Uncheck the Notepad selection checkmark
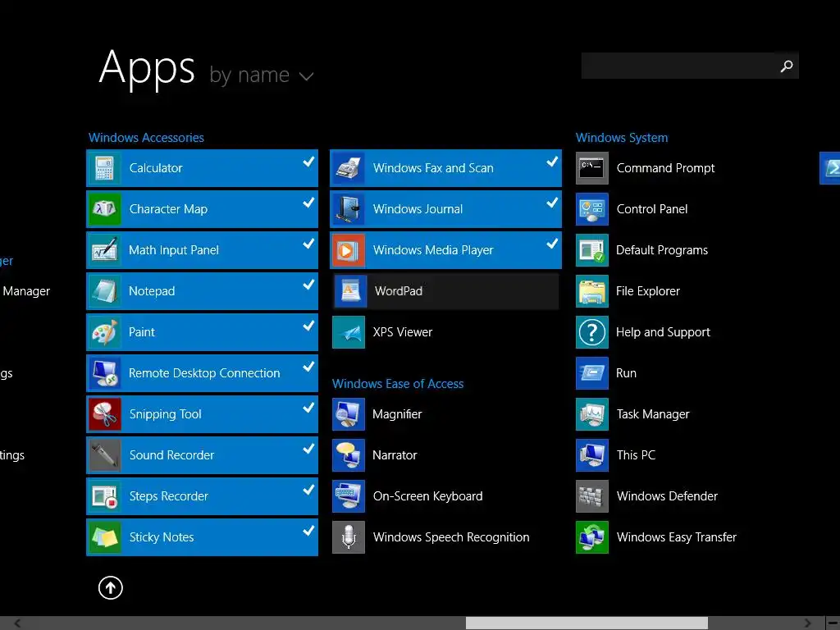 pos(308,285)
